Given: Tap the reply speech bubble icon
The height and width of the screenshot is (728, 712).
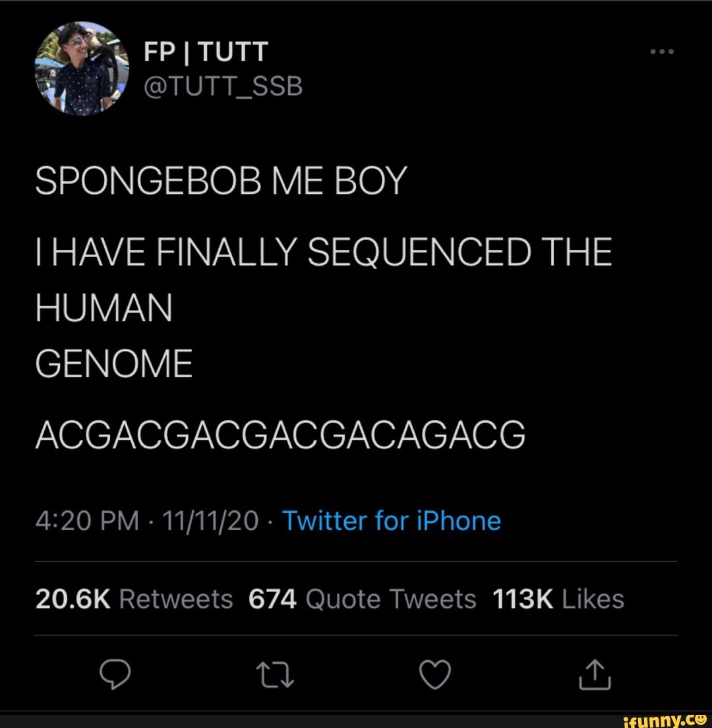Looking at the screenshot, I should tap(115, 674).
